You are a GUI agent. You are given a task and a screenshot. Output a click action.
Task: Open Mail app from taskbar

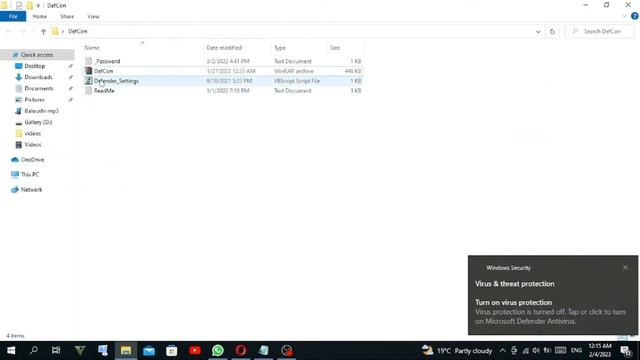(149, 350)
